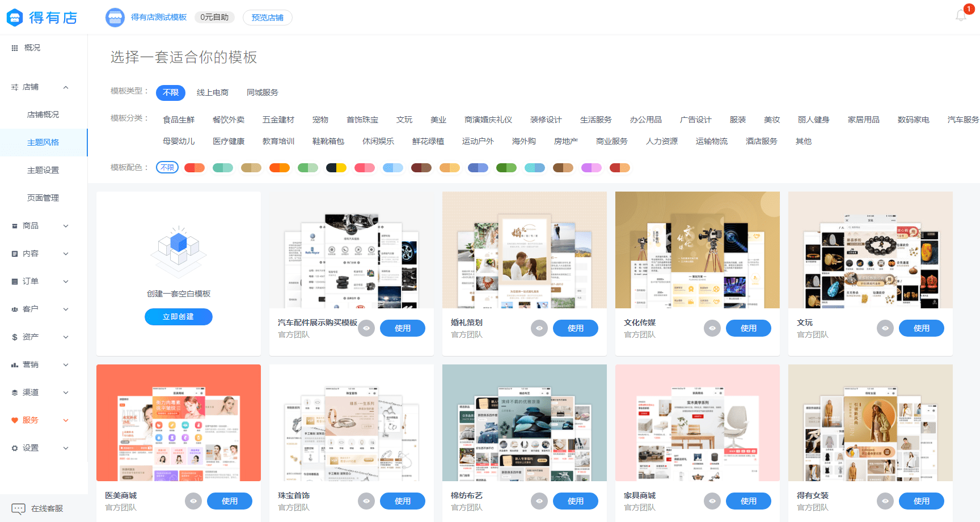Open 页面管理 in the sidebar
The height and width of the screenshot is (522, 980).
(x=43, y=198)
